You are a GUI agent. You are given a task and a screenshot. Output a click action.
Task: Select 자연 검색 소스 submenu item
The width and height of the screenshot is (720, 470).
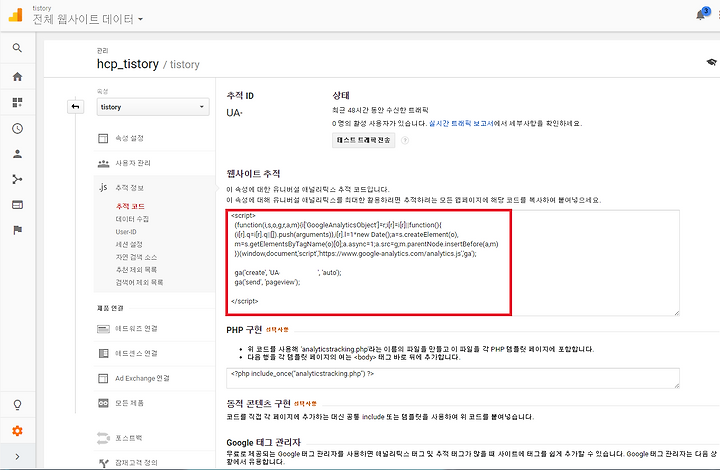[136, 257]
